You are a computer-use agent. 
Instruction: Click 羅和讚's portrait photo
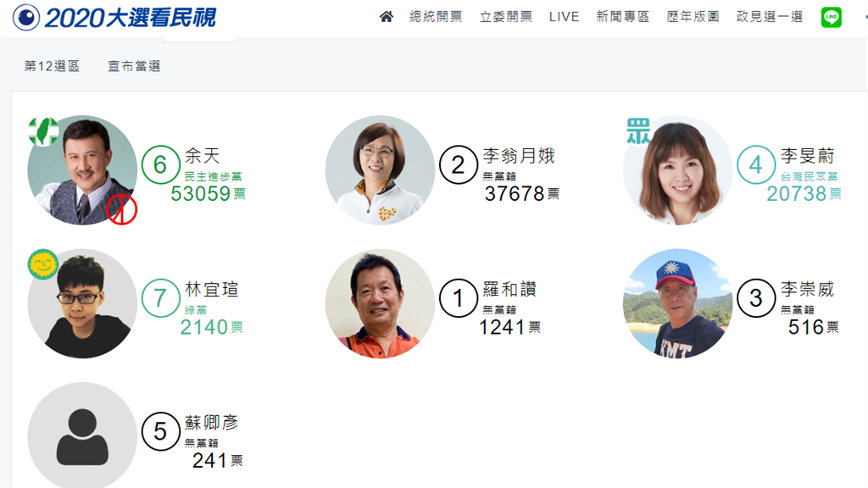click(x=381, y=303)
